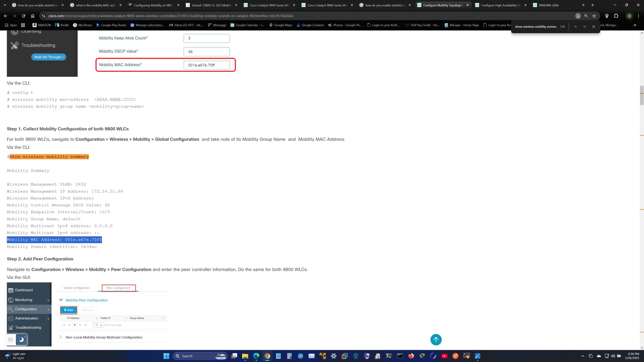
Task: Click the find-in-page icon in address bar
Action: [x=578, y=16]
